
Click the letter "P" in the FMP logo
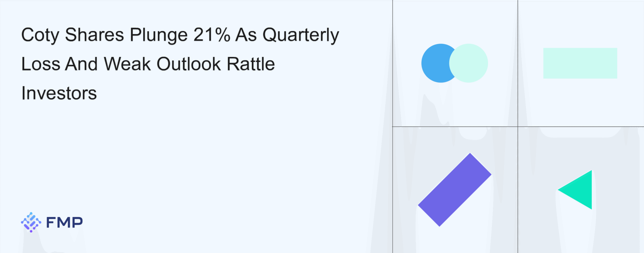coord(76,223)
